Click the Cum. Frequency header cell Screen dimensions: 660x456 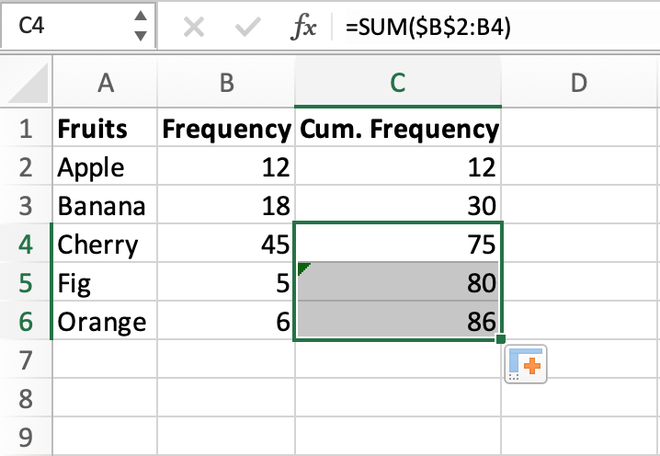(398, 128)
